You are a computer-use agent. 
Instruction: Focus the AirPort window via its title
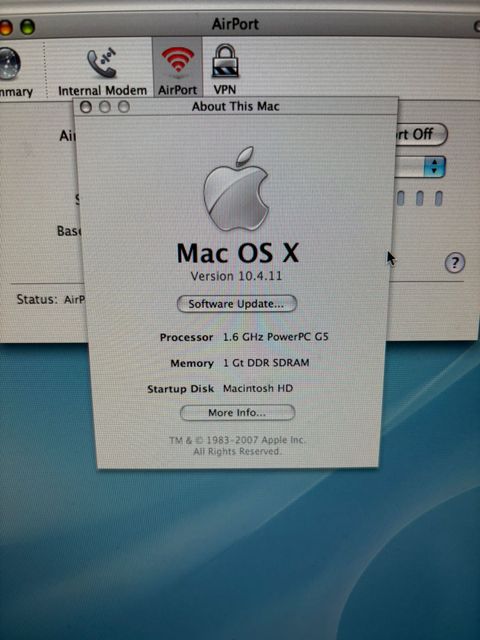coord(235,24)
